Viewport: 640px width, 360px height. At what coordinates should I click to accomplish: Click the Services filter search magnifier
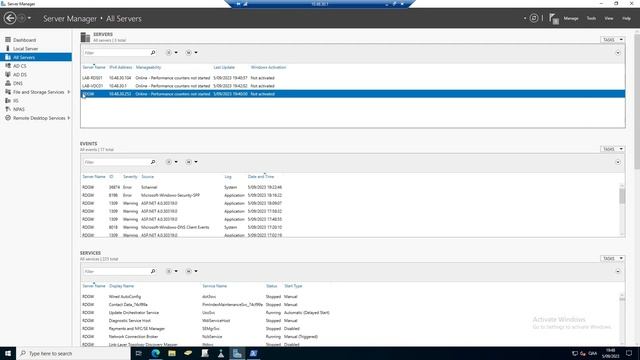tap(153, 271)
